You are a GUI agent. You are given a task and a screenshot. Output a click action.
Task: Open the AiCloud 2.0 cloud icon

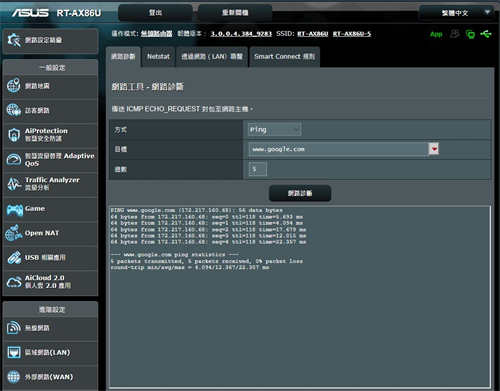(14, 282)
